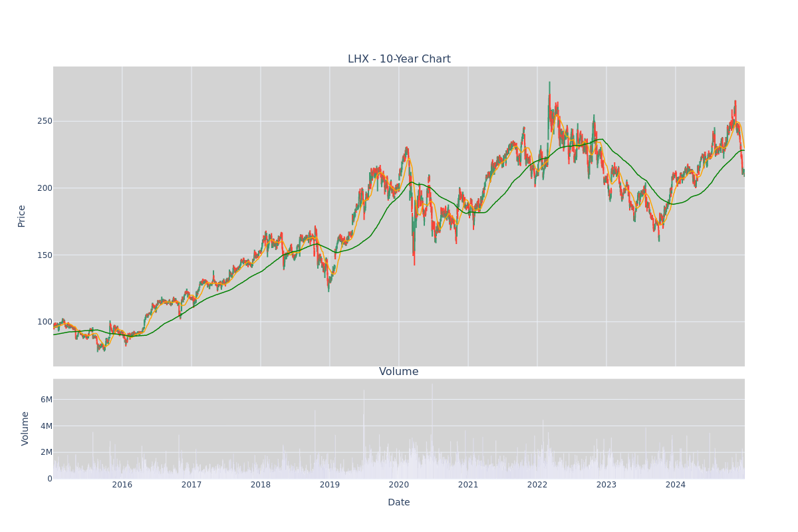The height and width of the screenshot is (532, 798).
Task: Pick the 2018 date tick label
Action: tap(261, 485)
